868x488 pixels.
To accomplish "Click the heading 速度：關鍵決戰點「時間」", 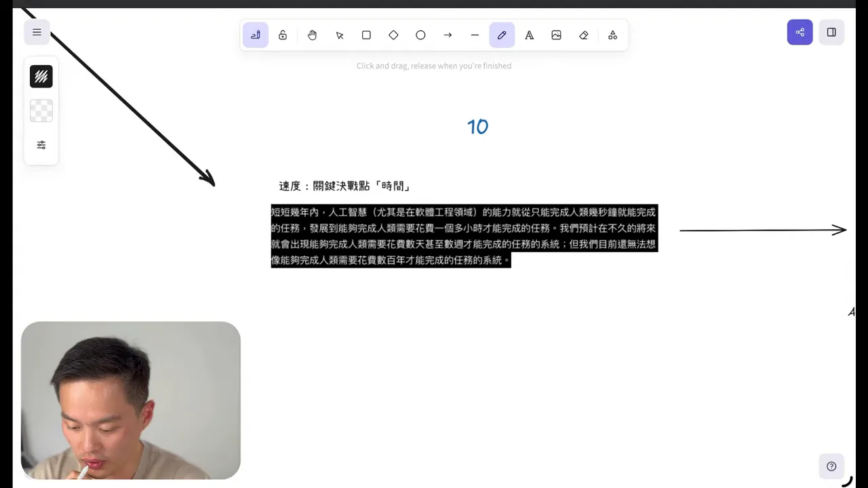I will click(345, 186).
